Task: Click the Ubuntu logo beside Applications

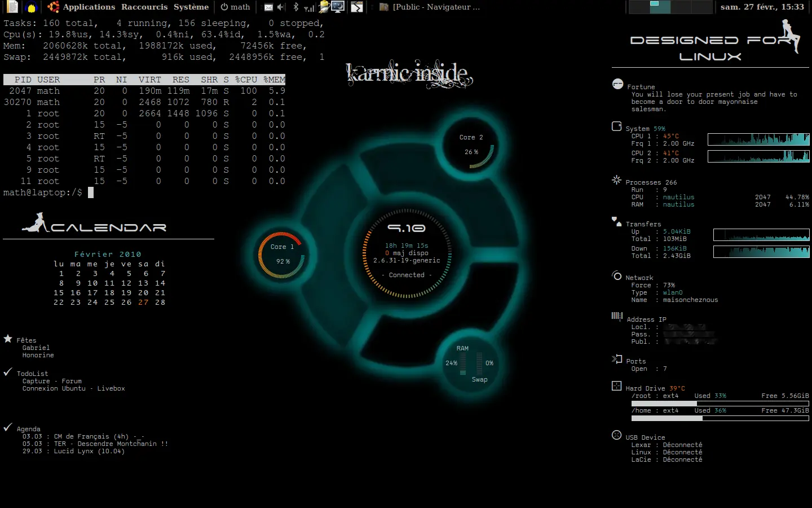Action: (x=54, y=7)
